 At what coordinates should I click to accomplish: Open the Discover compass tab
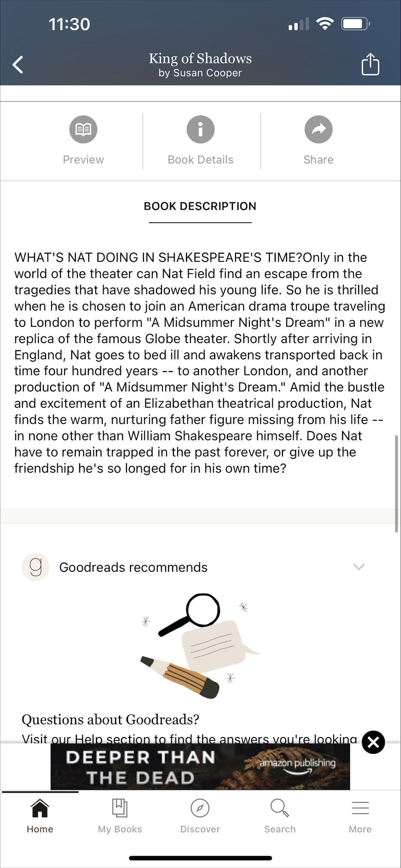click(200, 815)
